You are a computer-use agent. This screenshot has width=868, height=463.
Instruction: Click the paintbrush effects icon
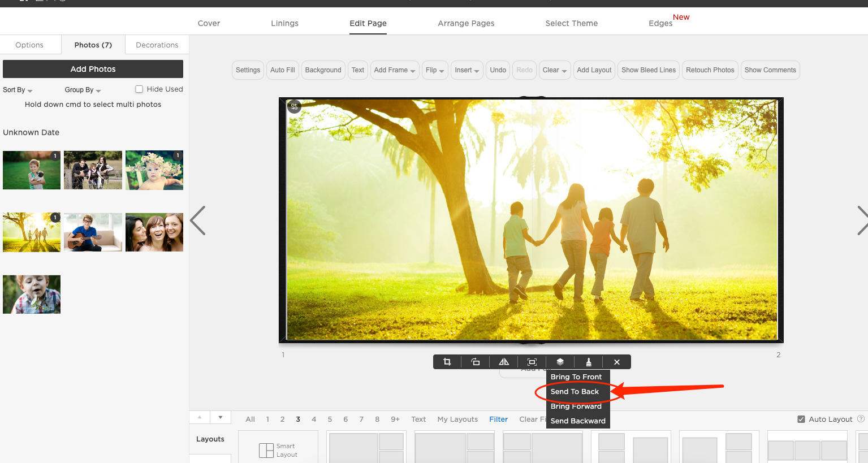pos(589,362)
